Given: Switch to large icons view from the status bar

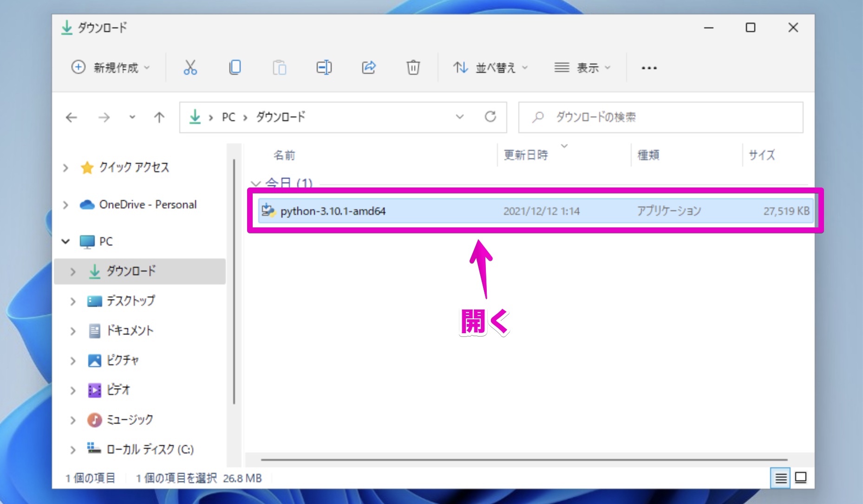Looking at the screenshot, I should pyautogui.click(x=800, y=478).
